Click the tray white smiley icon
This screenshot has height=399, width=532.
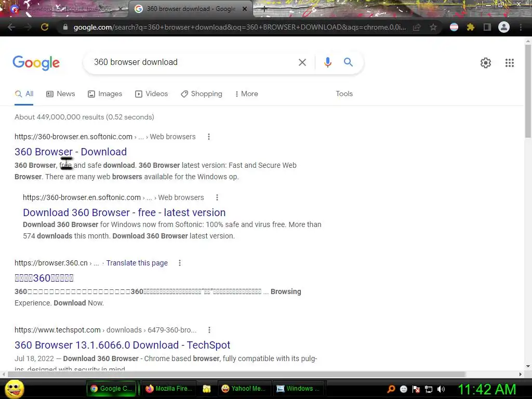(403, 390)
